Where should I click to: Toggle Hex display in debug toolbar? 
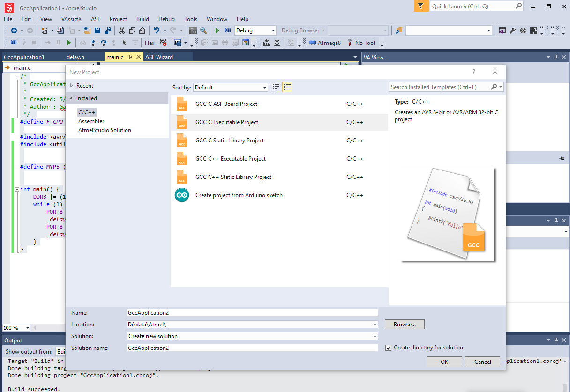click(x=150, y=43)
